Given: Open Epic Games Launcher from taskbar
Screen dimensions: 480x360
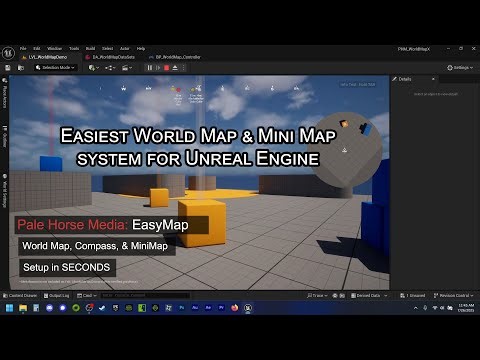Looking at the screenshot, I should tap(115, 308).
